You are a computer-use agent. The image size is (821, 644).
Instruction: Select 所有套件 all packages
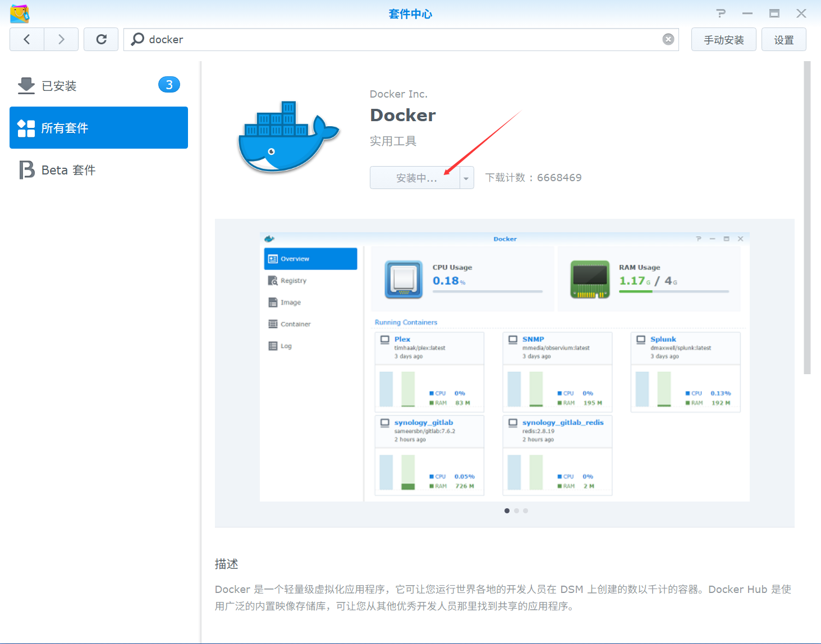[x=99, y=128]
